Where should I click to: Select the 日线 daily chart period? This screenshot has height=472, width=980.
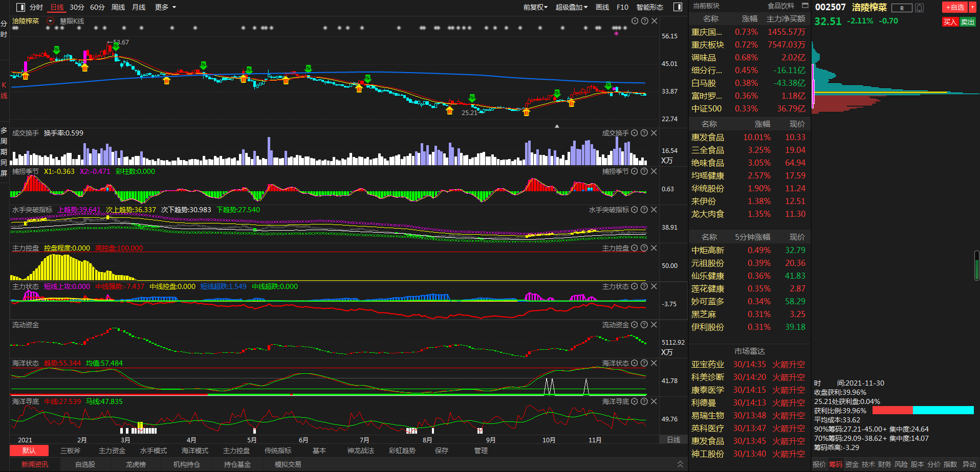(x=57, y=7)
